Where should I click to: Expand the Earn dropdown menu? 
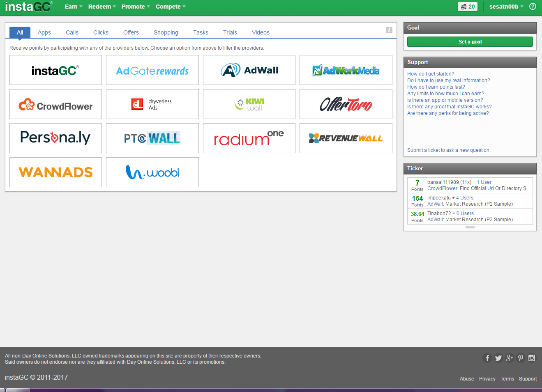coord(74,7)
